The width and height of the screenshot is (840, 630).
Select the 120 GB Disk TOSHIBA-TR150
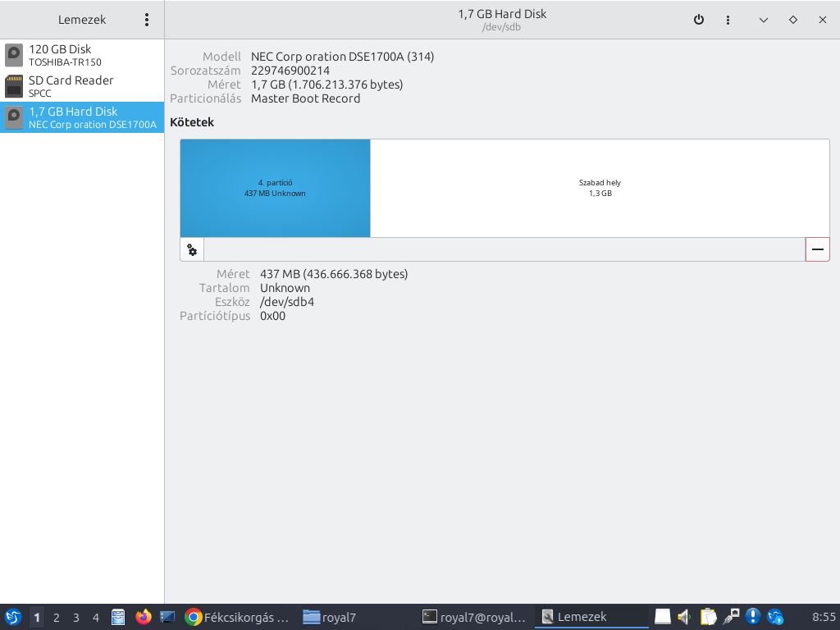[x=82, y=55]
